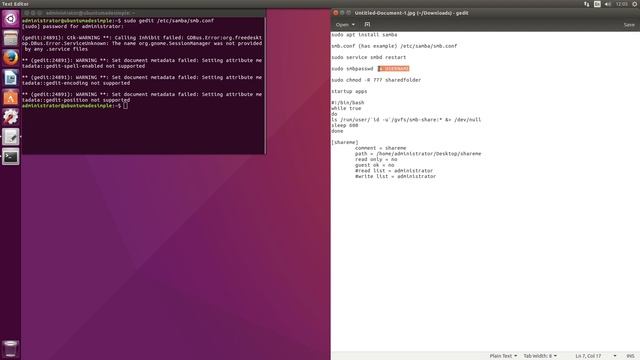Click the 'startup apps' line in gedit
The height and width of the screenshot is (360, 640).
tap(349, 91)
